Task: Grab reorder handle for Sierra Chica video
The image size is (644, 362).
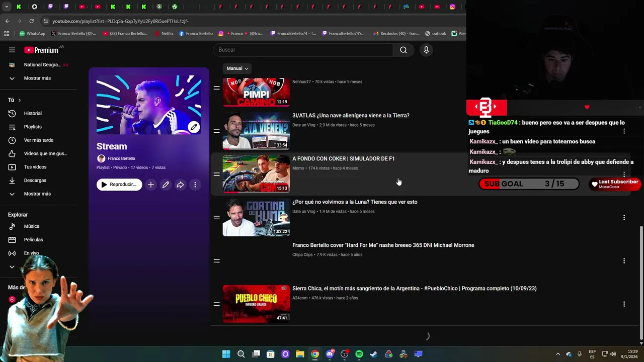Action: point(216,304)
